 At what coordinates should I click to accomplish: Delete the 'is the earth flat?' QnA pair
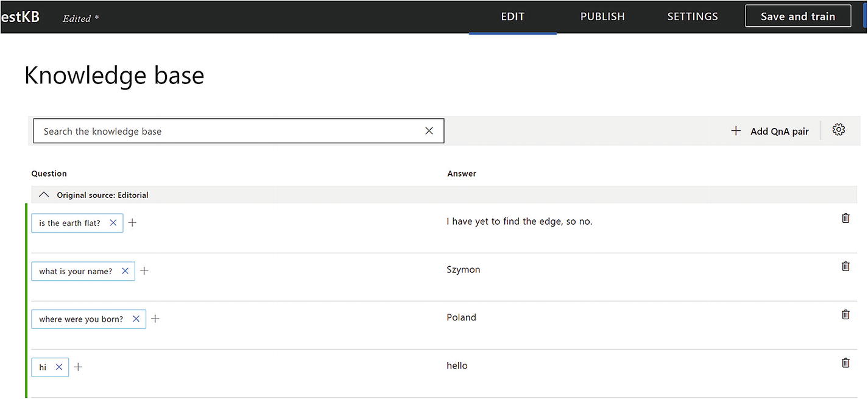845,218
